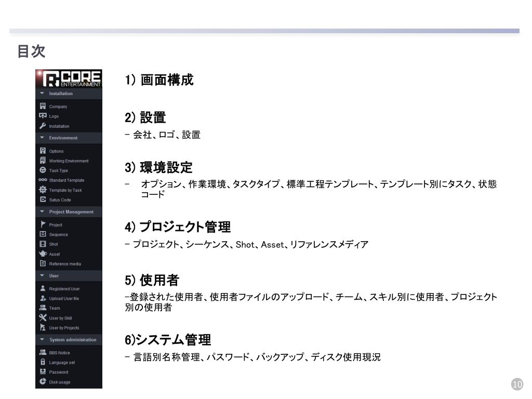532x399 pixels.
Task: Click the heading '2) 設置'
Action: [x=145, y=118]
